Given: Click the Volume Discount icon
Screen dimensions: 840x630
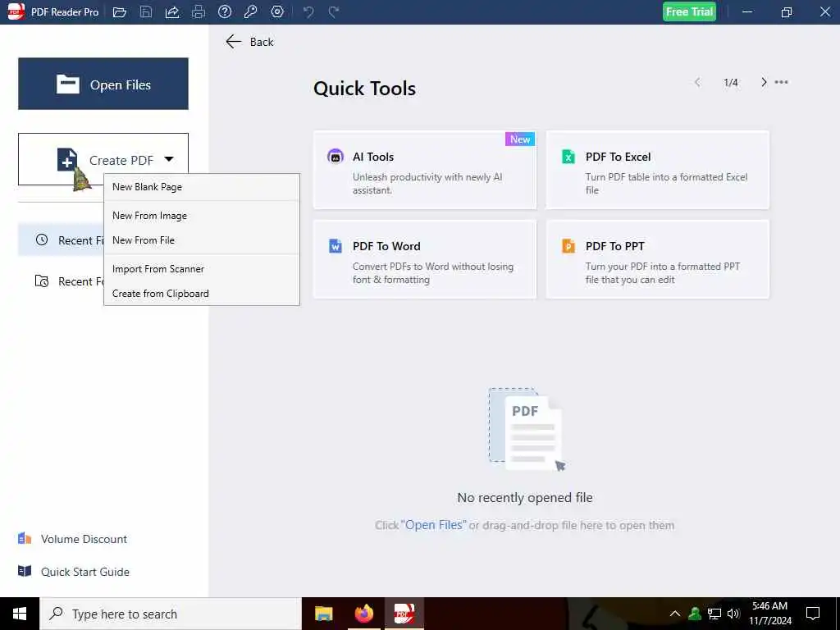Looking at the screenshot, I should (x=25, y=538).
